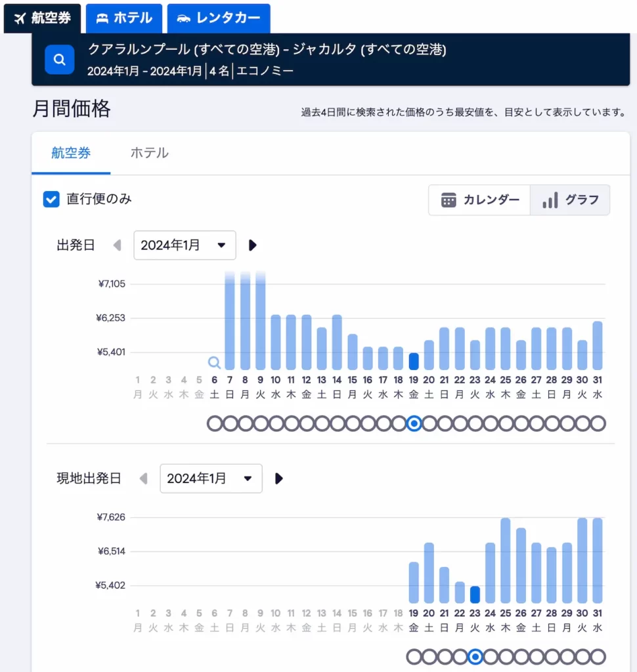Click the blue magnifier search icon
Image resolution: width=637 pixels, height=672 pixels.
(x=59, y=59)
